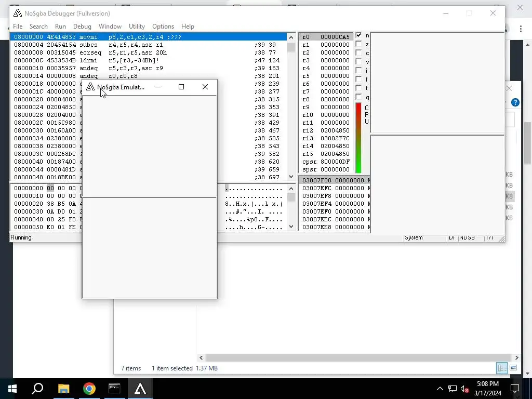Click hex dump scrollbar down arrow

(x=291, y=227)
